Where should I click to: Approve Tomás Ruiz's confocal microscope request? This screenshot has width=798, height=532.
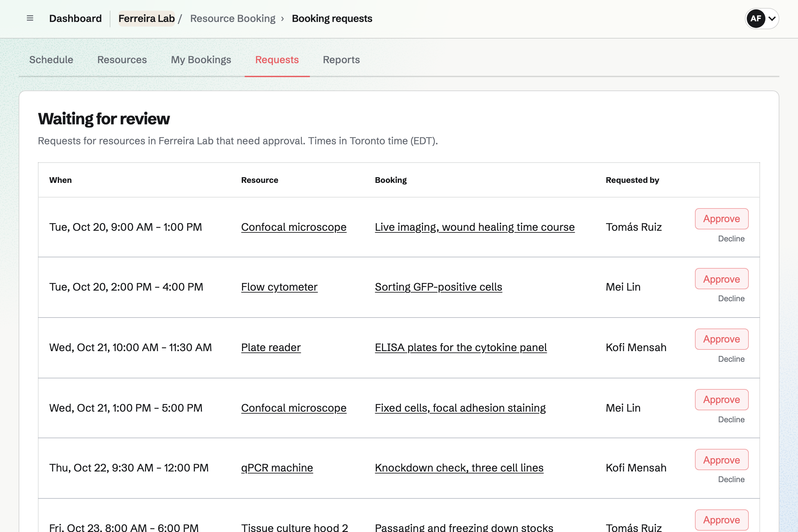pyautogui.click(x=722, y=219)
